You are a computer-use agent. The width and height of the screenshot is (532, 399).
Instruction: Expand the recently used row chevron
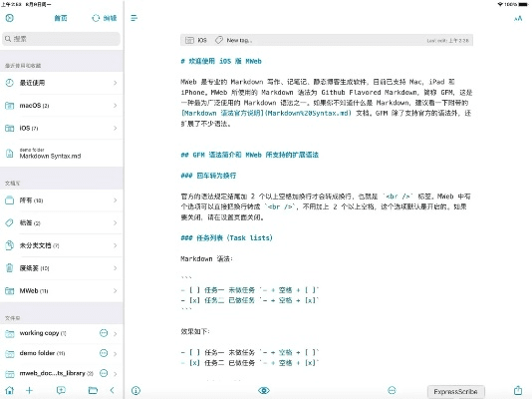tap(116, 83)
